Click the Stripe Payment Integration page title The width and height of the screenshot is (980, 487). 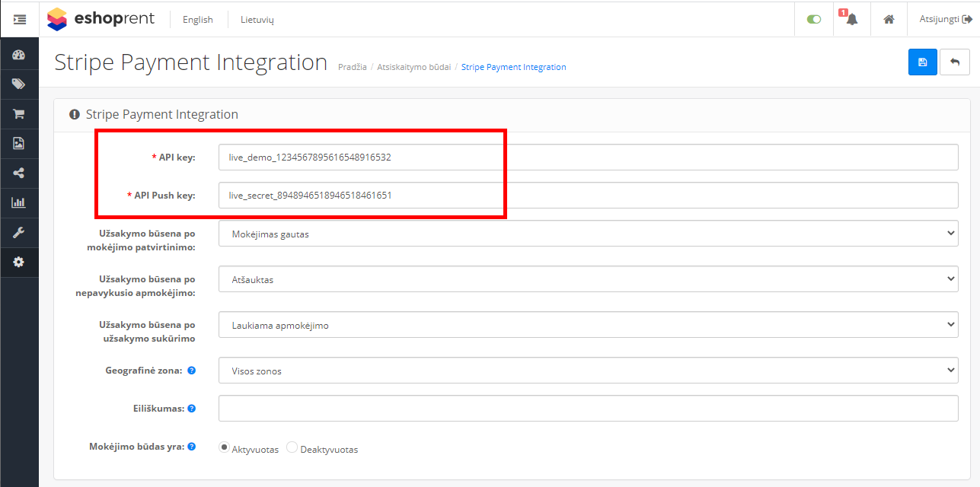(191, 62)
